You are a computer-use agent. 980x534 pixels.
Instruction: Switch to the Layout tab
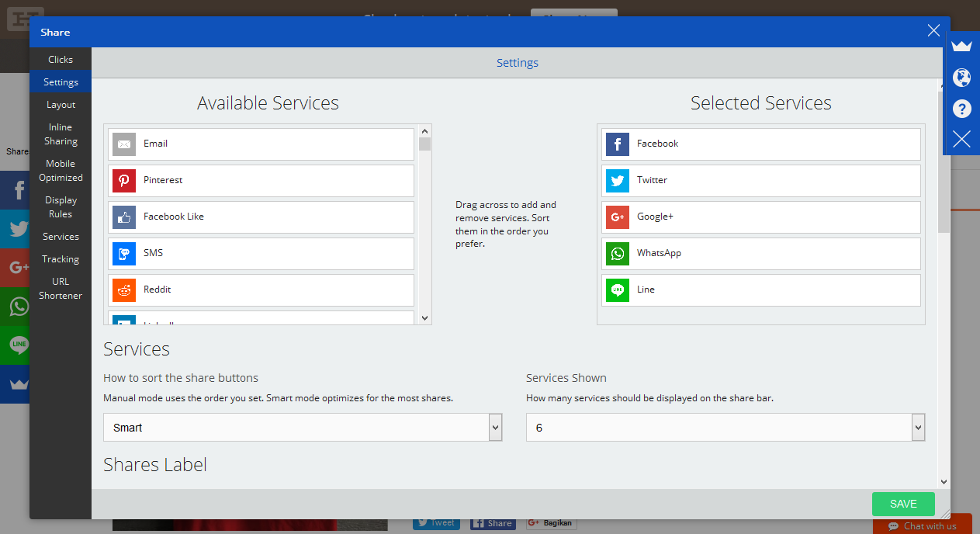pyautogui.click(x=61, y=105)
